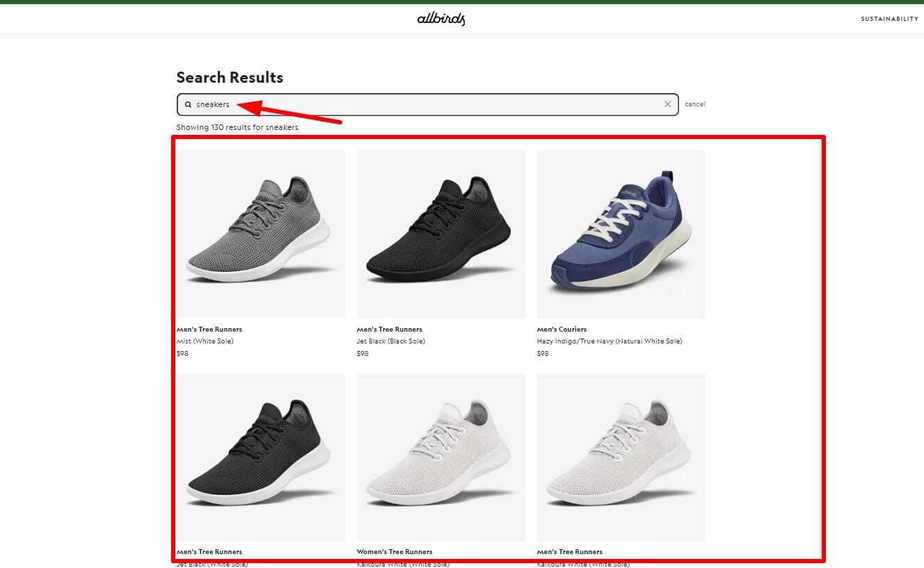
Task: Select the 'Jet Black (Black Sole)' color label
Action: pos(390,341)
